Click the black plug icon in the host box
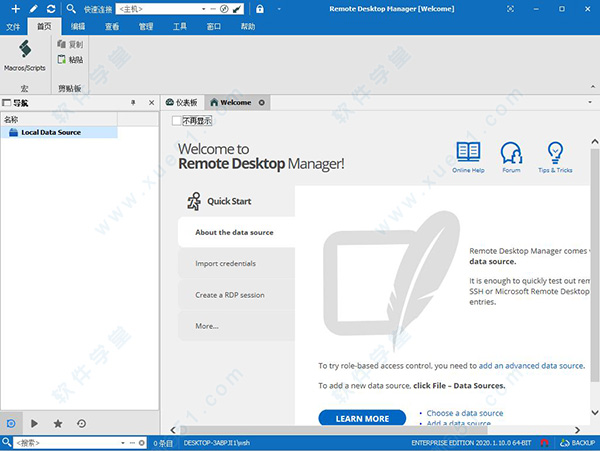Viewport: 600px width, 451px height. coord(237,9)
